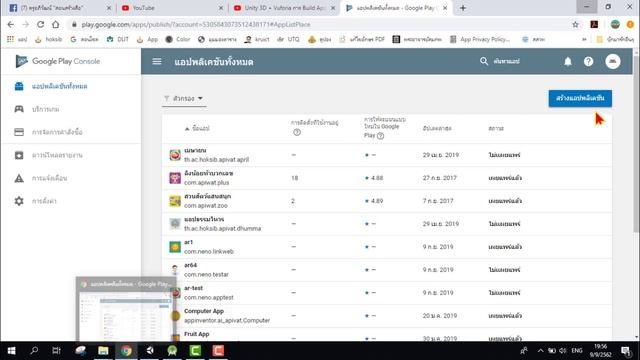
Task: Go back with the browser back arrow
Action: point(11,24)
